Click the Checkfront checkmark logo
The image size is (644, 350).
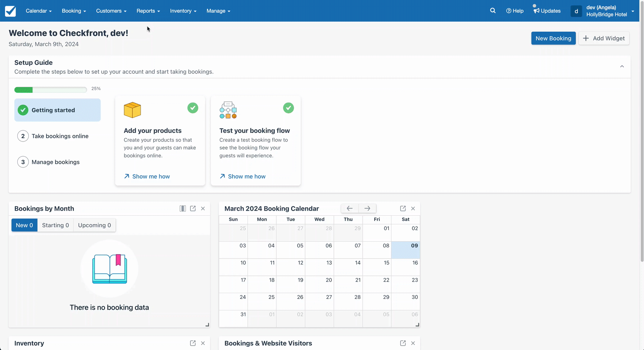click(x=10, y=11)
